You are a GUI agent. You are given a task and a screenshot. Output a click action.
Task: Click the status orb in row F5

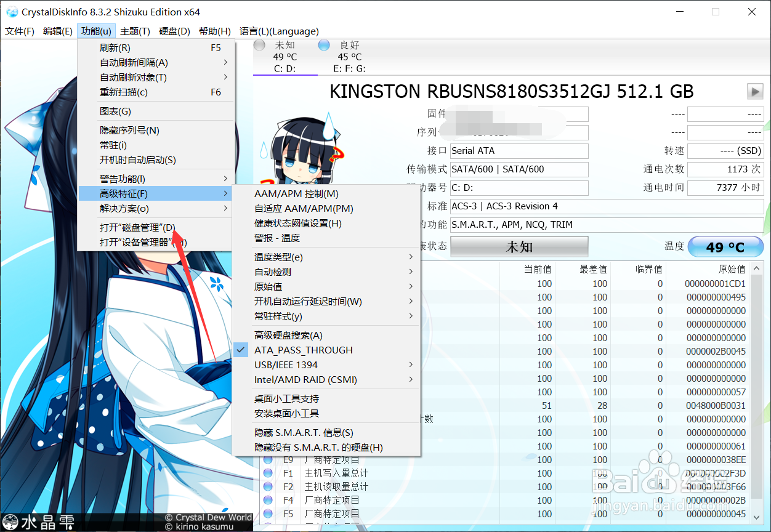click(x=268, y=514)
